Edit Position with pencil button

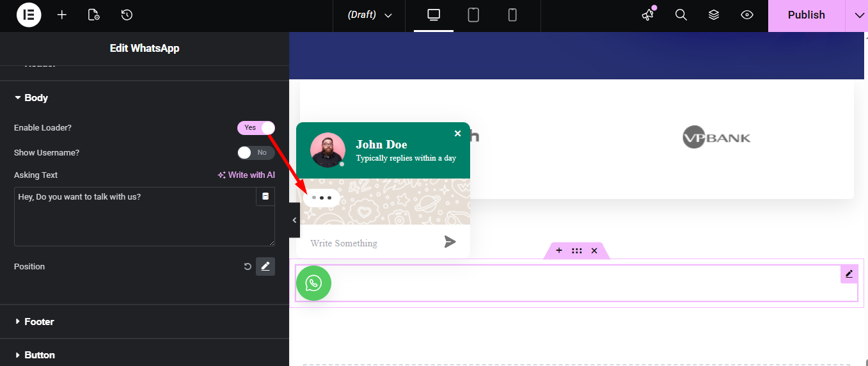pos(265,266)
